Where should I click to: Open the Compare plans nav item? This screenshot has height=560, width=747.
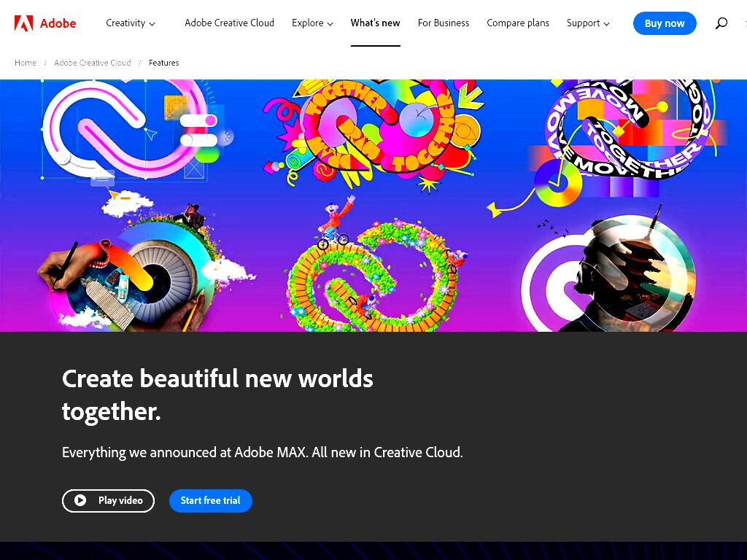click(518, 23)
